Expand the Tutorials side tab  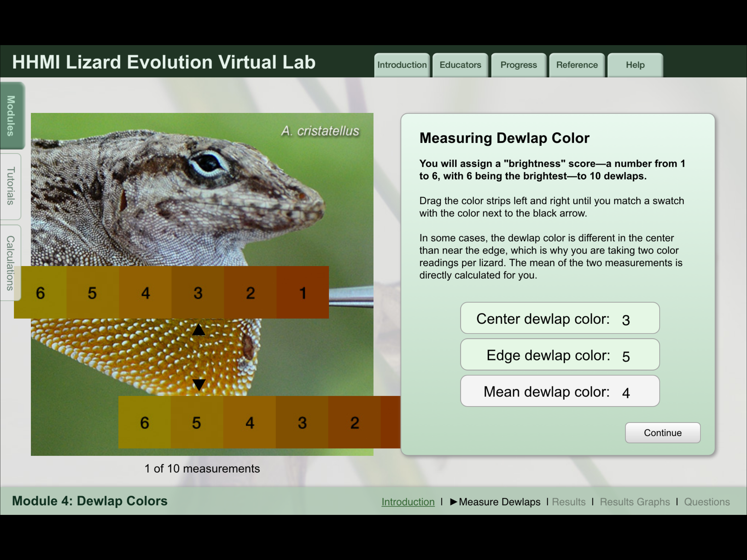coord(11,186)
